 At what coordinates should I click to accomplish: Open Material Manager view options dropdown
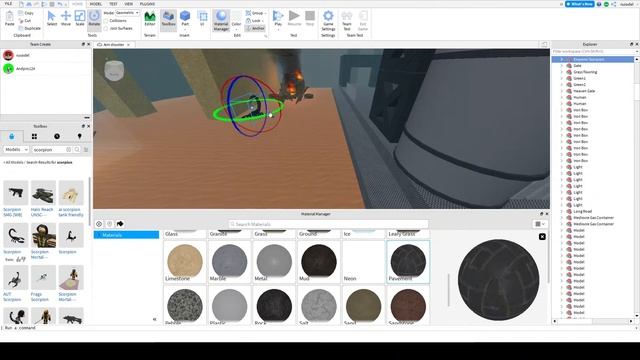tap(540, 224)
